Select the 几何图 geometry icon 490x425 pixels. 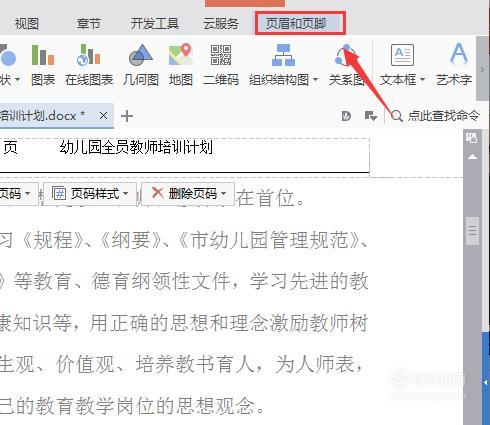click(141, 65)
